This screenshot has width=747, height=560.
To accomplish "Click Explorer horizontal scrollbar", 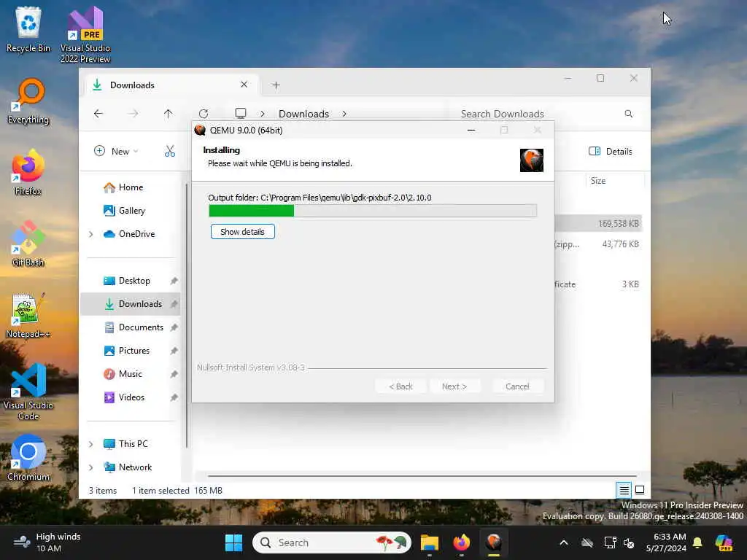I will [422, 475].
